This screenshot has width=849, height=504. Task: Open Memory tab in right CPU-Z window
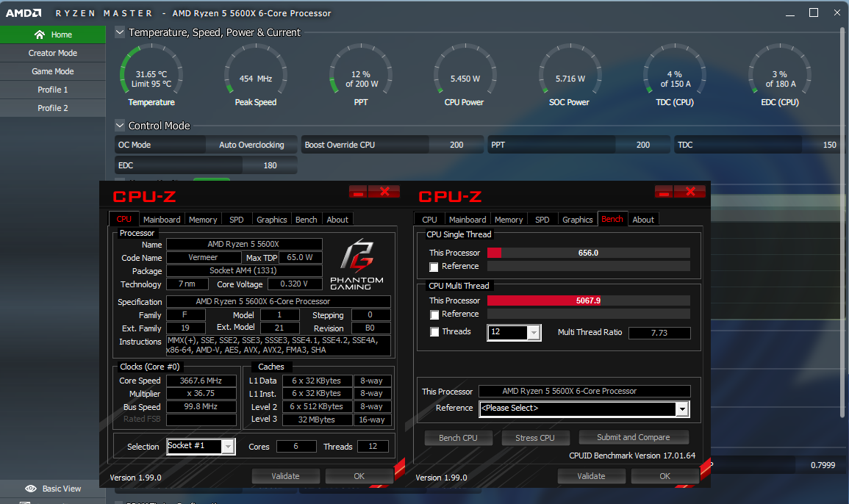[x=509, y=219]
